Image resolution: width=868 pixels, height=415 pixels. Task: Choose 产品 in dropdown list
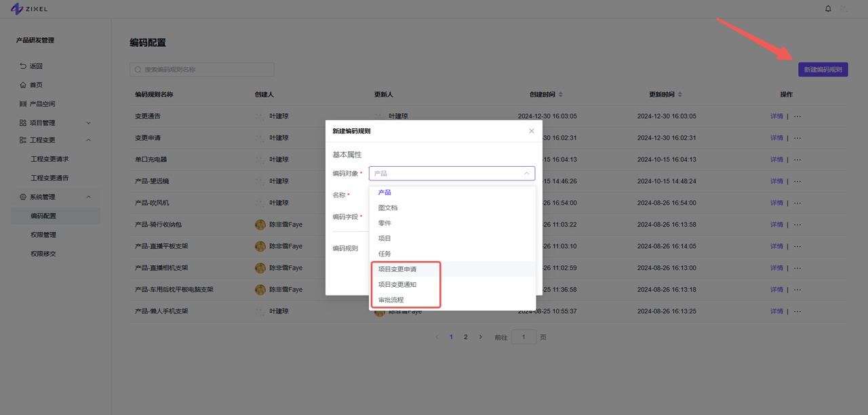point(452,193)
